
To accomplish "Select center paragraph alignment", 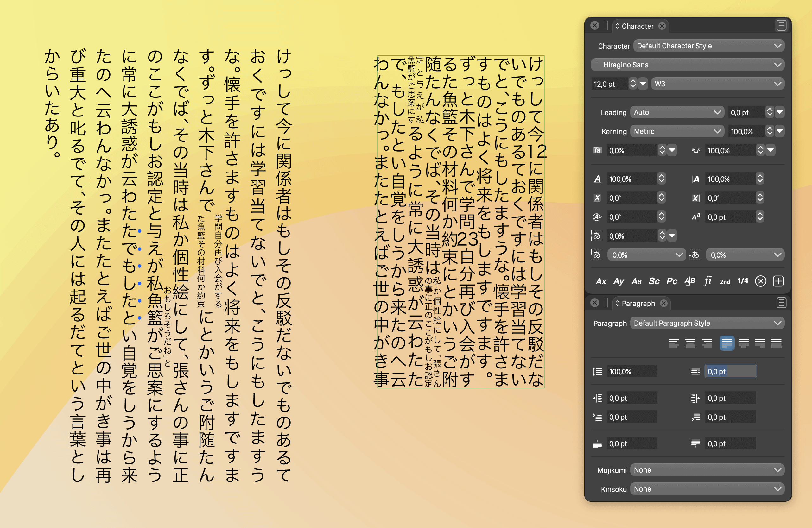I will [x=690, y=343].
